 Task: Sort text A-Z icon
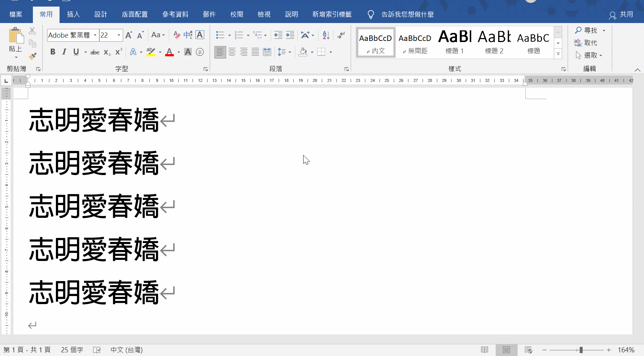pos(326,35)
